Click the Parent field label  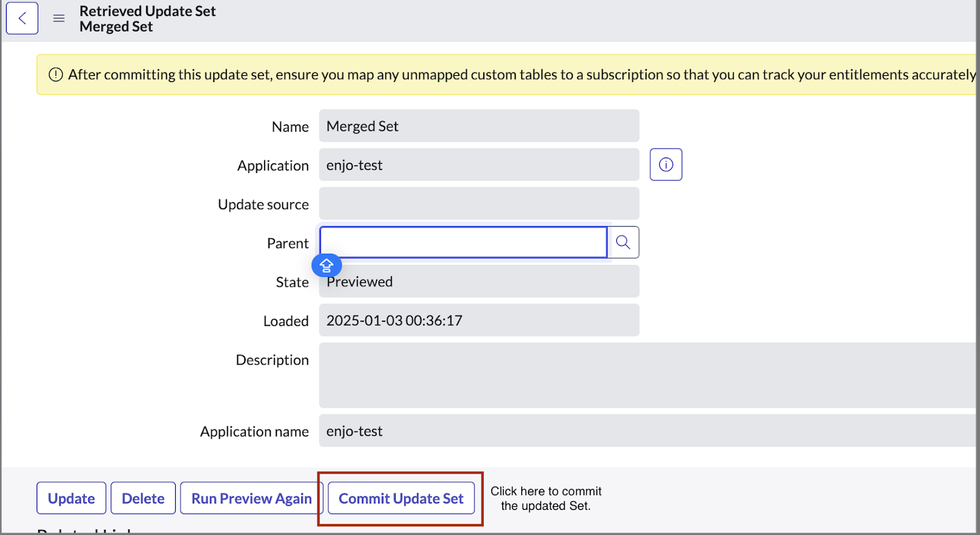point(288,243)
